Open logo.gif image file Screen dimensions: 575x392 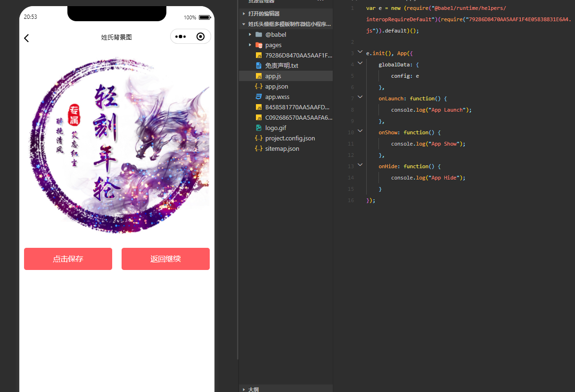[x=275, y=128]
